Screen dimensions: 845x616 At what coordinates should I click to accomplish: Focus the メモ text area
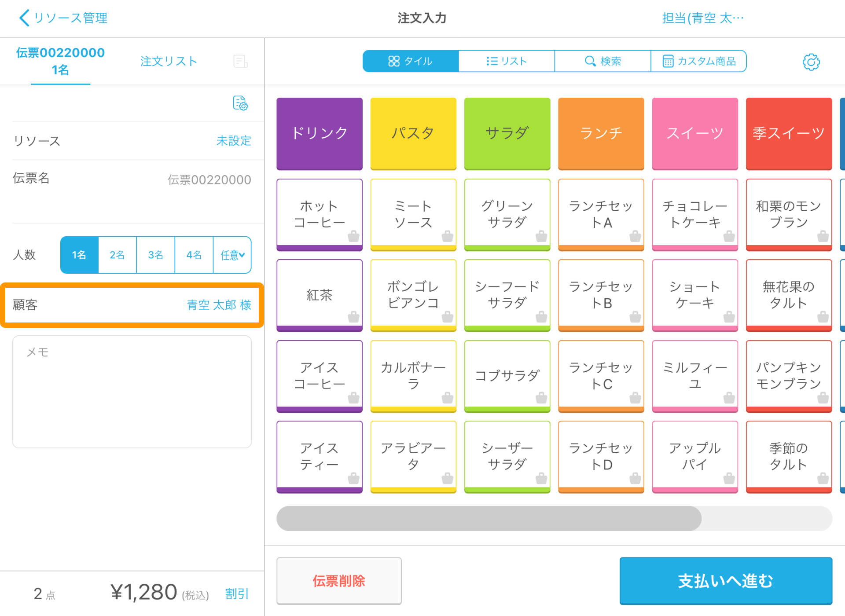(x=132, y=392)
